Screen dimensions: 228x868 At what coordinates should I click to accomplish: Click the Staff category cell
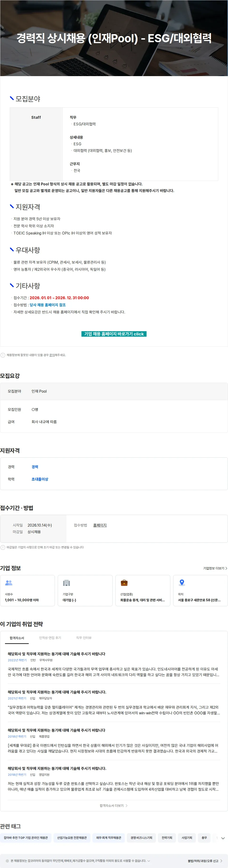click(x=36, y=144)
